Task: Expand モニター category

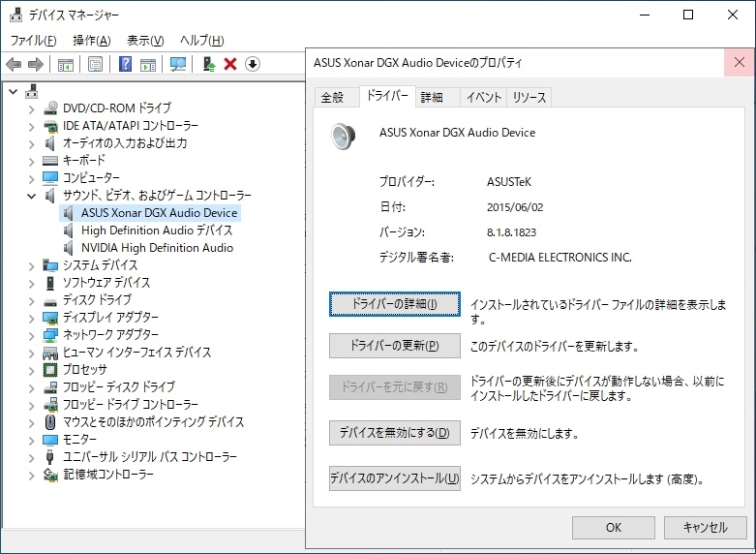Action: point(32,441)
